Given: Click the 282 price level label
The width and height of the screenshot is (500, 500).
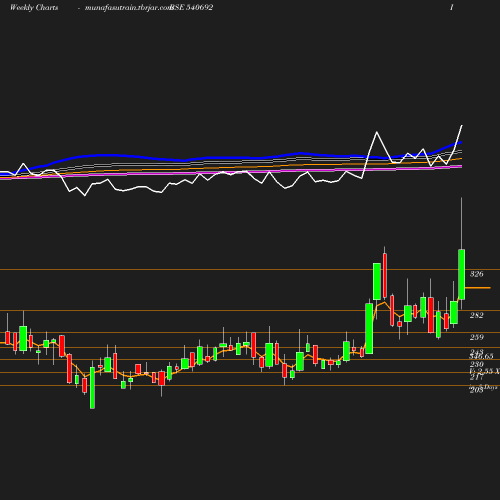Looking at the screenshot, I should pos(476,315).
